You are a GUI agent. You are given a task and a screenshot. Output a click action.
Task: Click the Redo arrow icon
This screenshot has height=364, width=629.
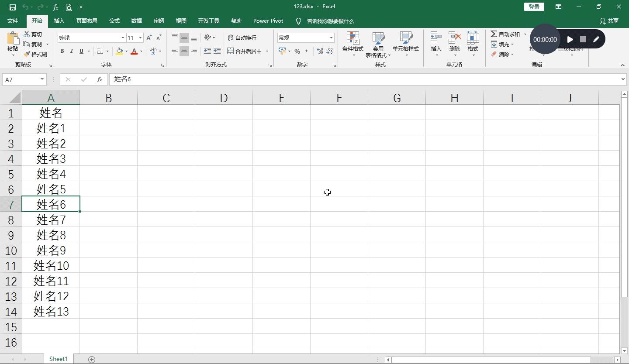40,7
